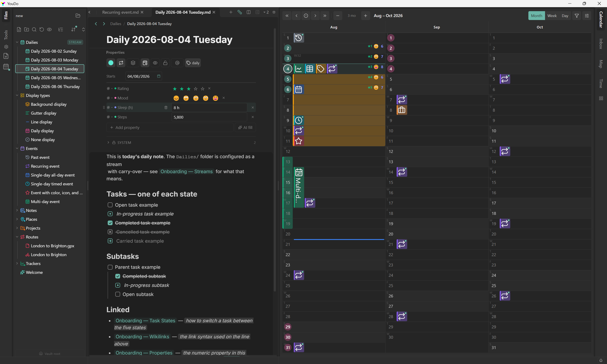The image size is (607, 364).
Task: Click the teal color circle in Properties
Action: point(111,63)
